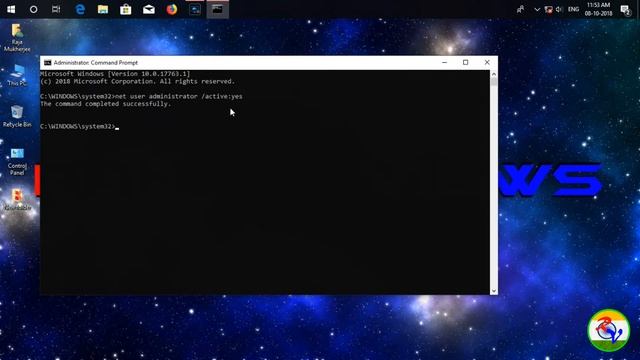Click the 'Administrator: Command Prompt' window title
640x360 pixels.
pyautogui.click(x=96, y=62)
